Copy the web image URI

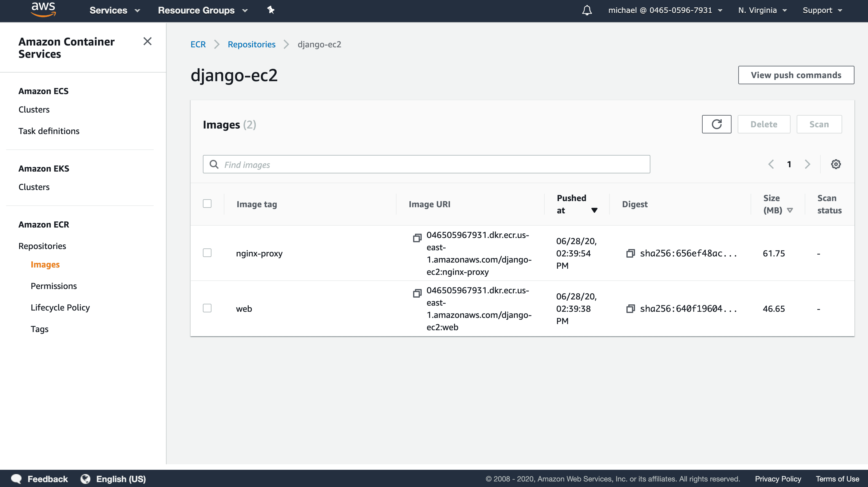click(417, 293)
